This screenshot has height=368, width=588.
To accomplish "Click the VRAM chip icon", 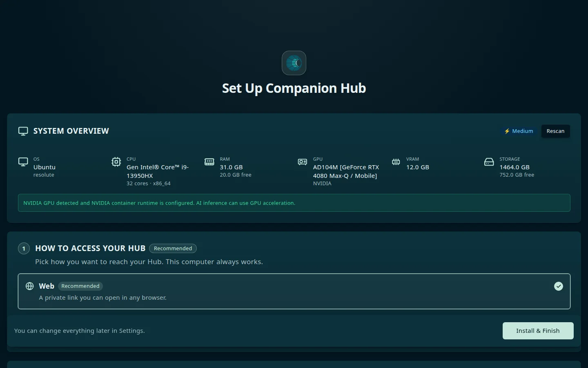I will (x=396, y=162).
